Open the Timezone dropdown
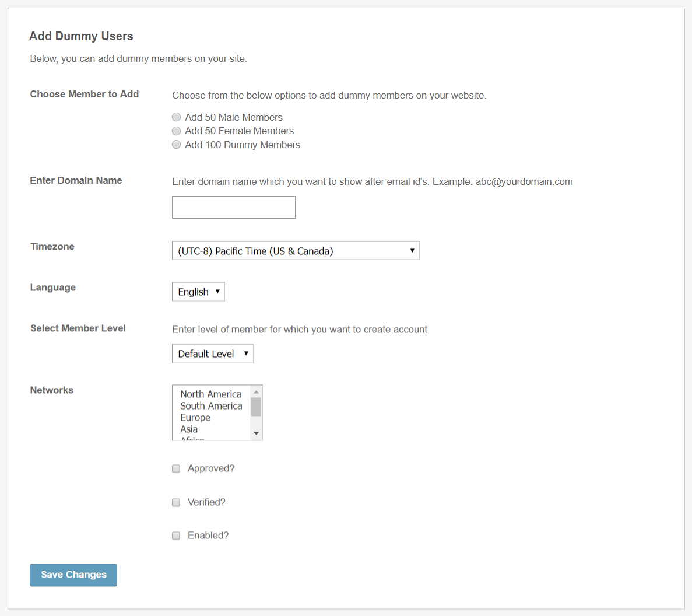Viewport: 692px width, 616px height. tap(296, 251)
